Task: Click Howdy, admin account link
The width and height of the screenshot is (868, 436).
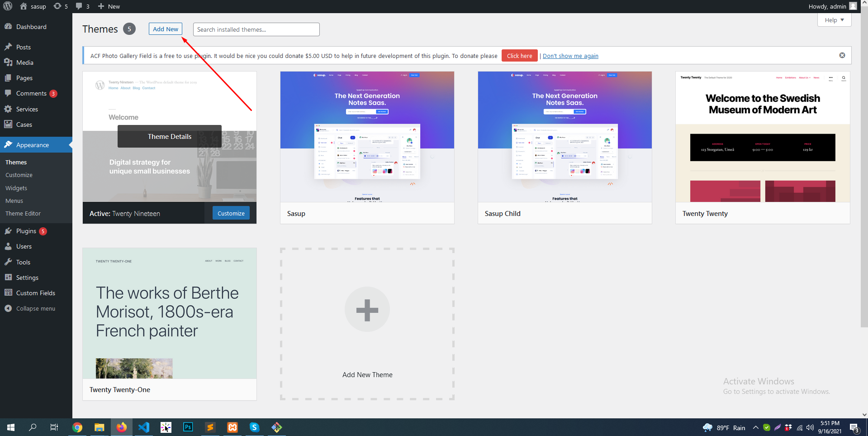Action: [x=827, y=6]
